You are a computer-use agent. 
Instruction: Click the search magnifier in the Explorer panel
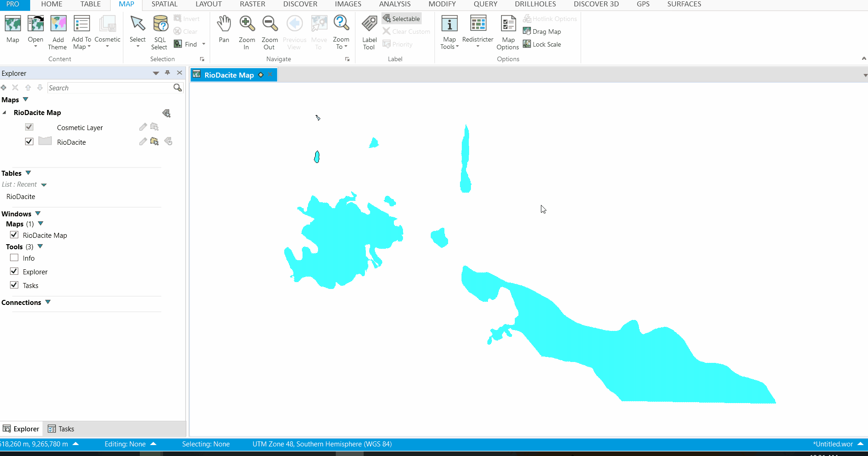[177, 88]
